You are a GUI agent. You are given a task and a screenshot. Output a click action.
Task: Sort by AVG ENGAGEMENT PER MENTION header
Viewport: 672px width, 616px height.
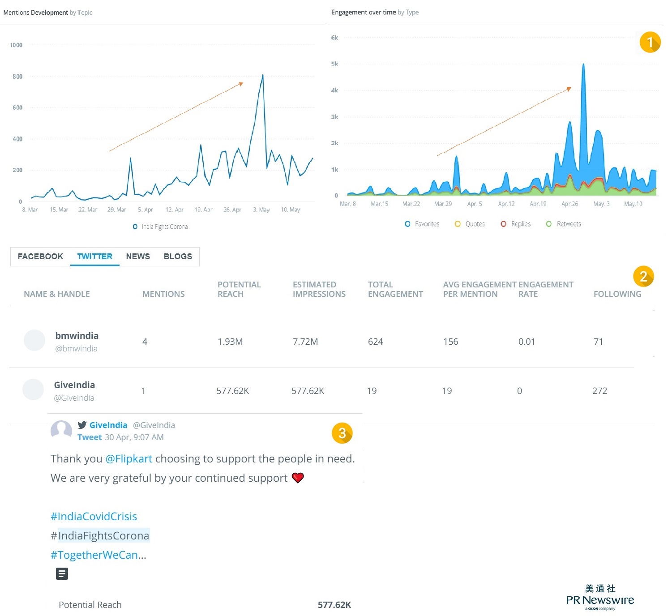[480, 289]
